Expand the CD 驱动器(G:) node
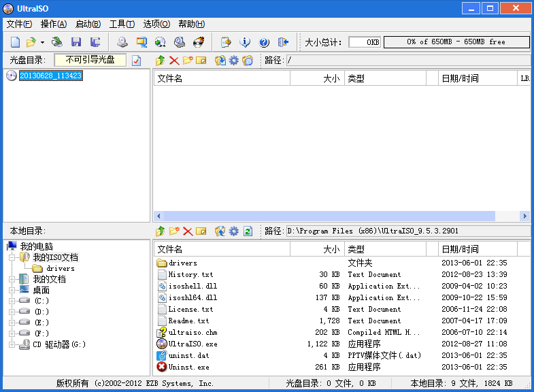The height and width of the screenshot is (392, 534). pyautogui.click(x=12, y=344)
